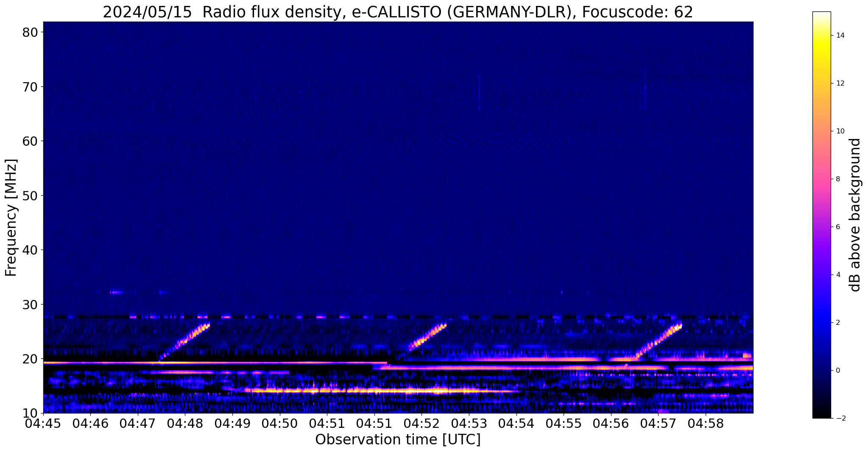The width and height of the screenshot is (868, 452).
Task: Click the drifting burst streak ending near 04:48
Action: (x=185, y=342)
